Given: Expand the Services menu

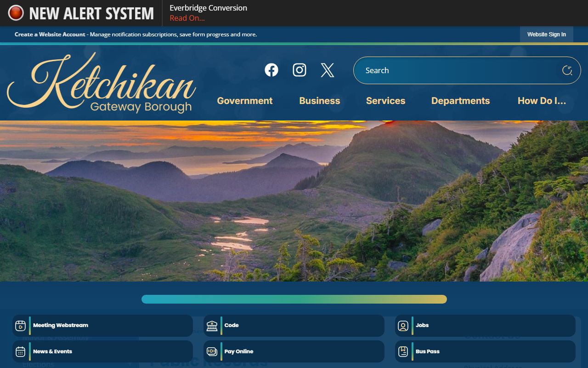Looking at the screenshot, I should pyautogui.click(x=385, y=101).
